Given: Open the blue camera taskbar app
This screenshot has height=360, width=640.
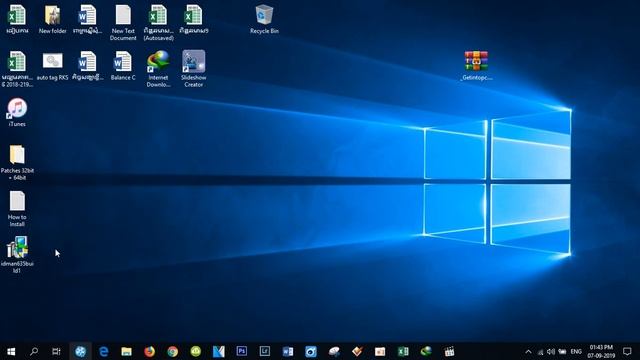Looking at the screenshot, I should click(311, 351).
